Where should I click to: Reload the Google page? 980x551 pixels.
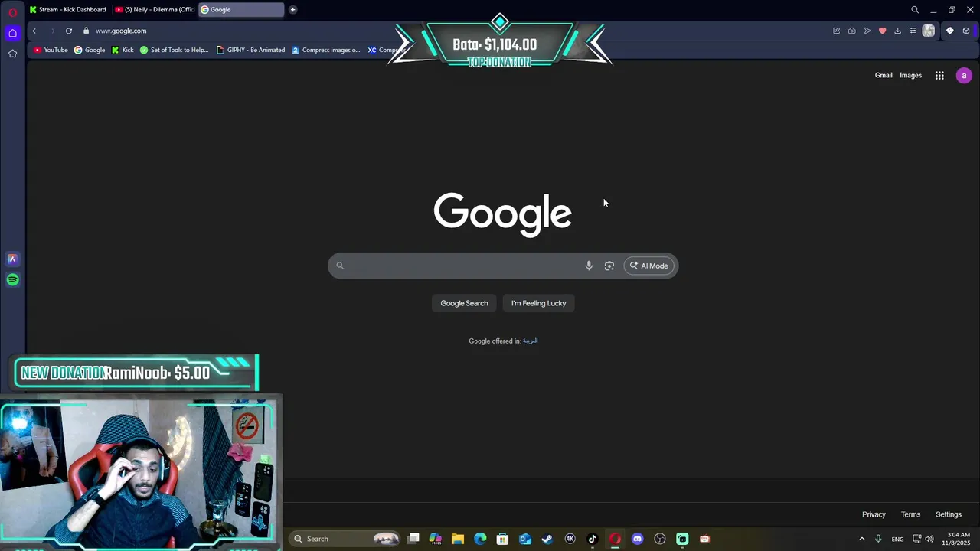(69, 31)
